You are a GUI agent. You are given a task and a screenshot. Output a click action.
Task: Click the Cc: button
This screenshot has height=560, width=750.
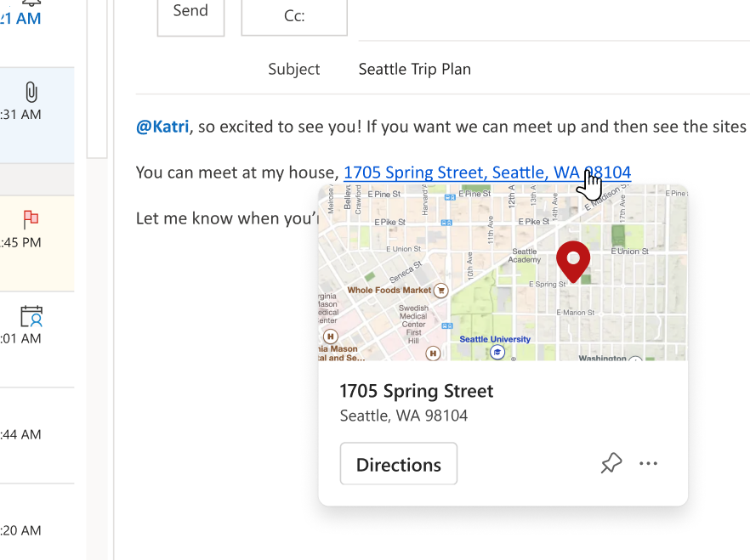click(x=294, y=15)
